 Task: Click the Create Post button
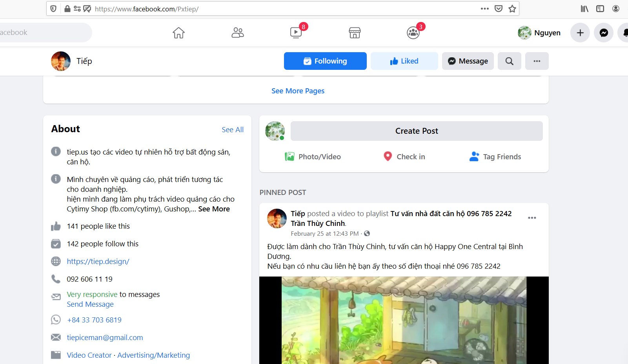(417, 131)
